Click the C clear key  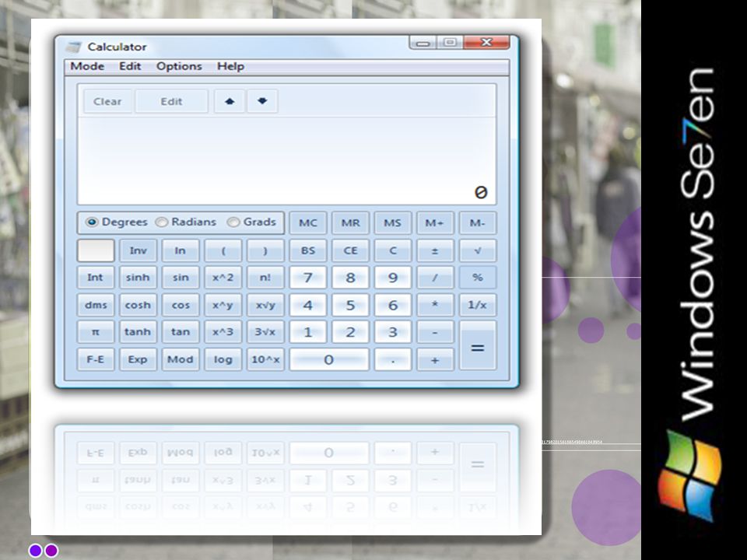[x=392, y=250]
